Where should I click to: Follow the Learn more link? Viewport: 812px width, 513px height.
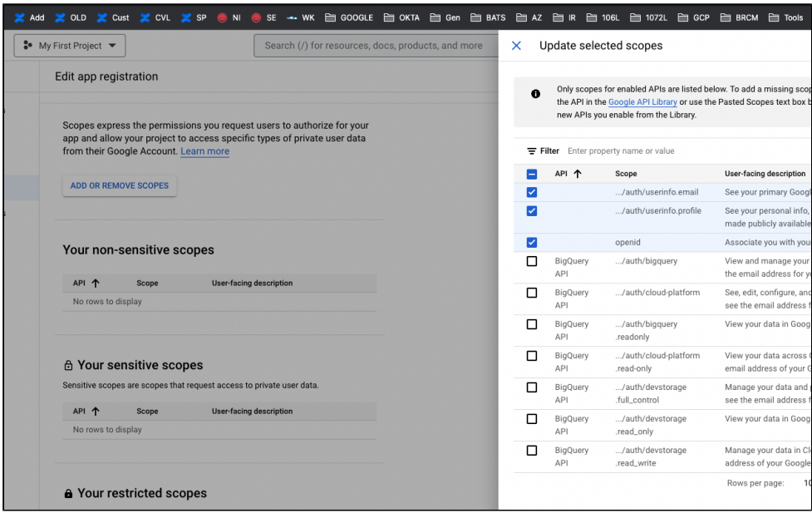click(205, 151)
